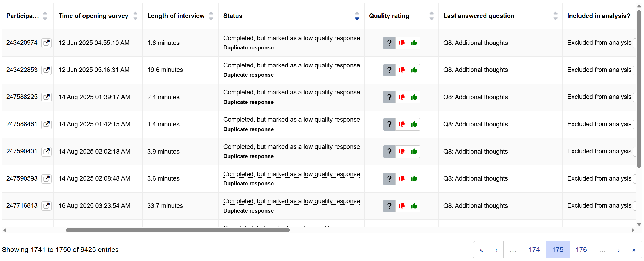Mark row 243420974 thumbs up

[x=414, y=43]
